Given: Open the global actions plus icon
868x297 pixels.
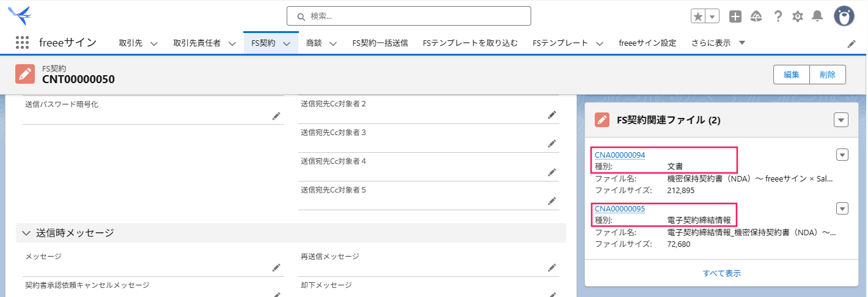Looking at the screenshot, I should (736, 16).
